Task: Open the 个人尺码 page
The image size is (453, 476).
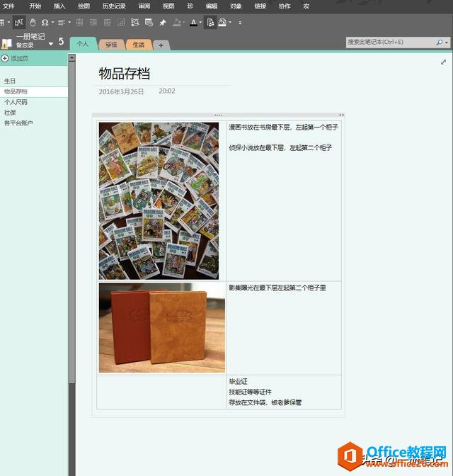Action: (x=16, y=102)
